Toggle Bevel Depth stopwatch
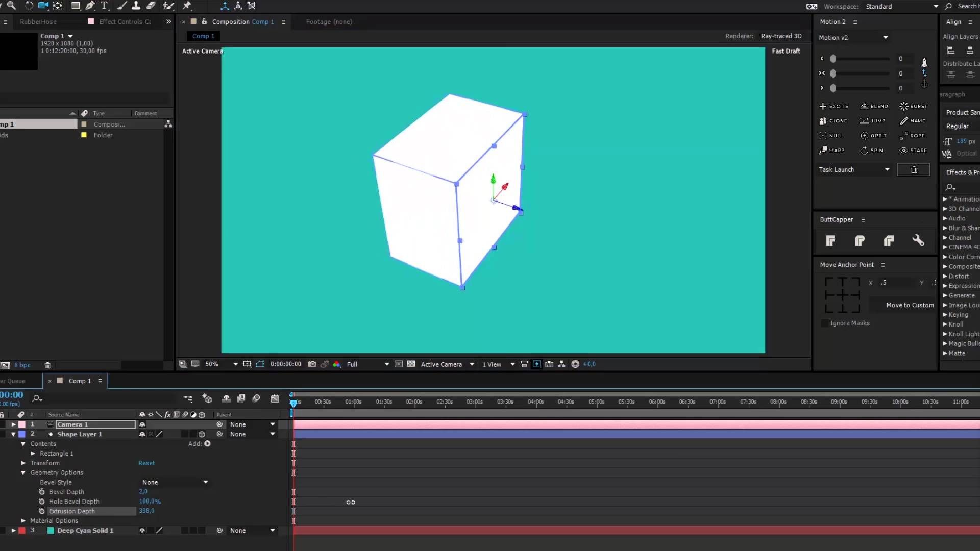 42,492
